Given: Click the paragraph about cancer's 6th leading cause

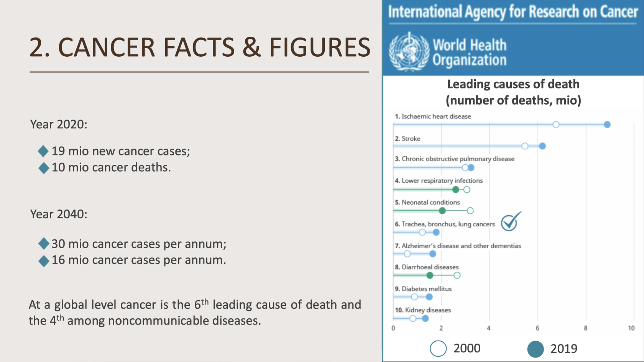Looking at the screenshot, I should [195, 312].
